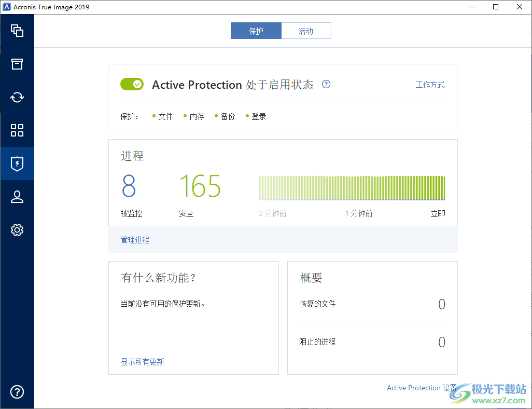The image size is (532, 409).
Task: Click the 备份 protection item
Action: coord(225,116)
